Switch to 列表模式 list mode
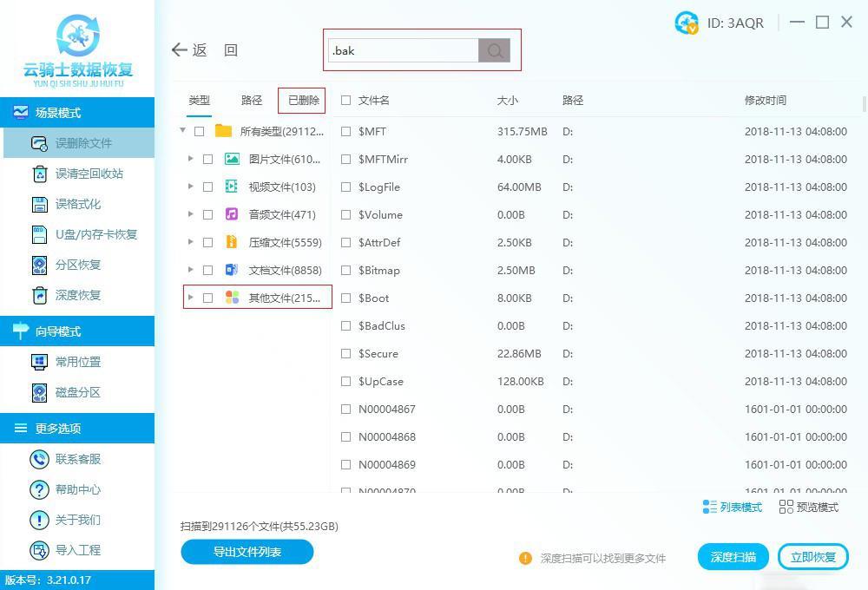868x590 pixels. coord(733,531)
